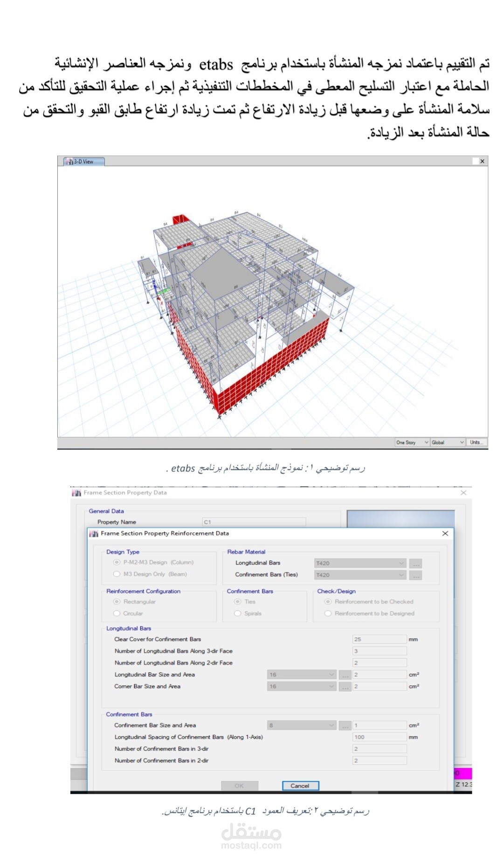Click Longitudinal Spacing of Confinement Bars field
503x868 pixels.
pos(379,737)
